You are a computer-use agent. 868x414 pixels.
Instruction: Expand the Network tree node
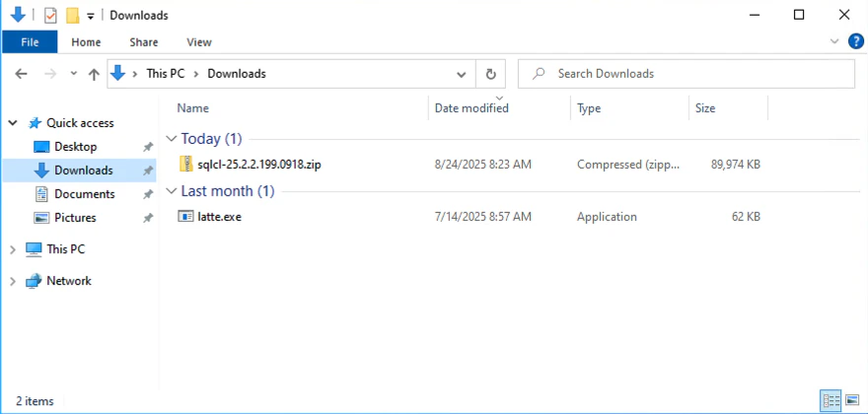13,281
